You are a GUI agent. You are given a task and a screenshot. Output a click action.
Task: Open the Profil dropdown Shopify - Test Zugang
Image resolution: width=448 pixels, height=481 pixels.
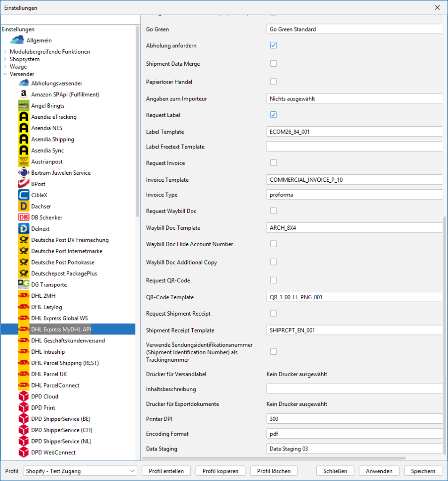[79, 471]
